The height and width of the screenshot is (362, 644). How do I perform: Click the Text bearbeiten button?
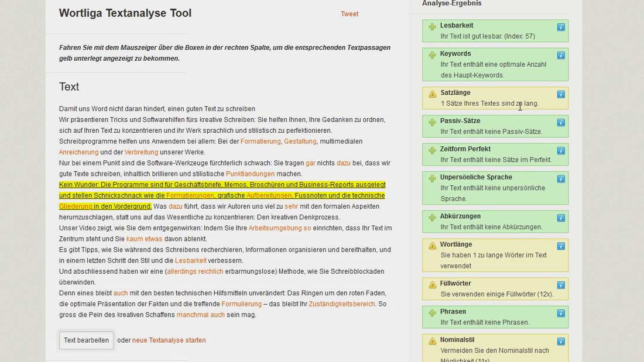pos(86,340)
